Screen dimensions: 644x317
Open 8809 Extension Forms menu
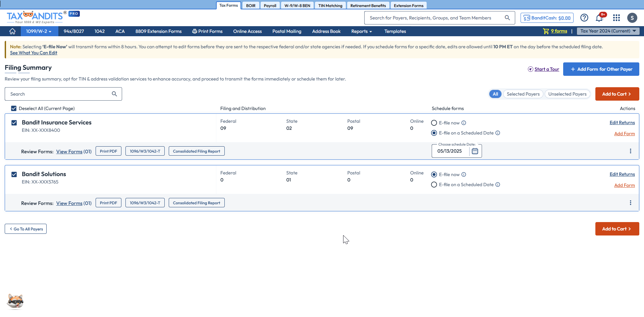pyautogui.click(x=158, y=31)
